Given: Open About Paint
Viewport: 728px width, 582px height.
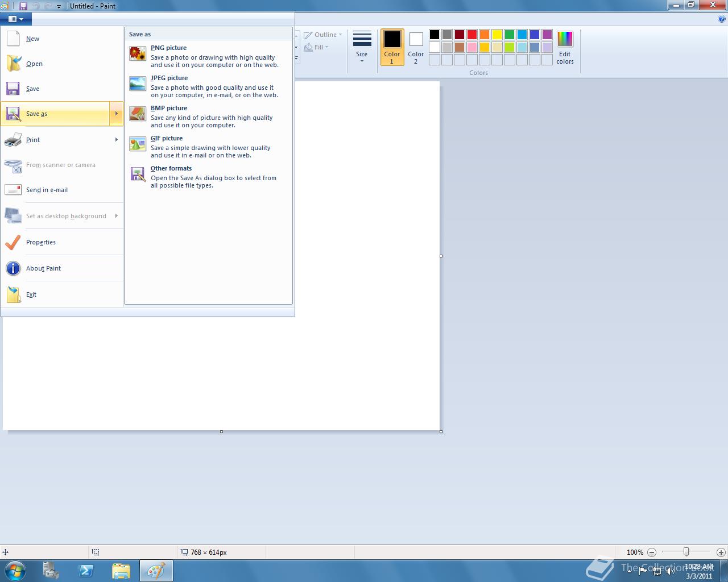Looking at the screenshot, I should (x=62, y=268).
